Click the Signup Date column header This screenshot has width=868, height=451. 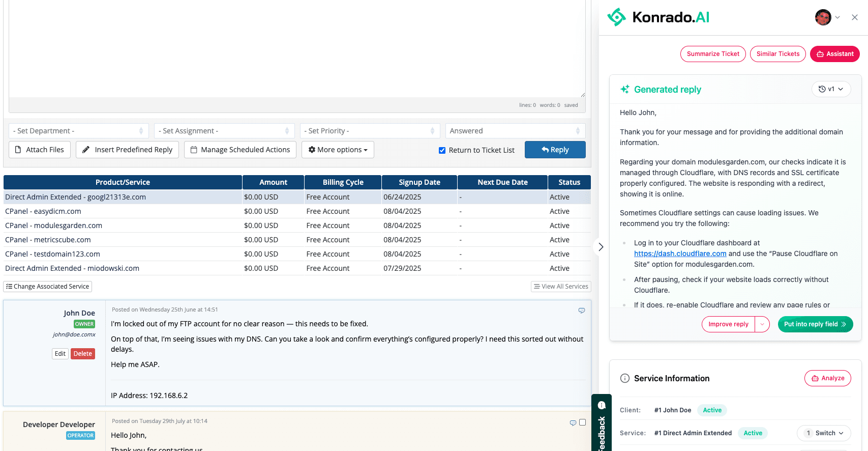tap(420, 182)
